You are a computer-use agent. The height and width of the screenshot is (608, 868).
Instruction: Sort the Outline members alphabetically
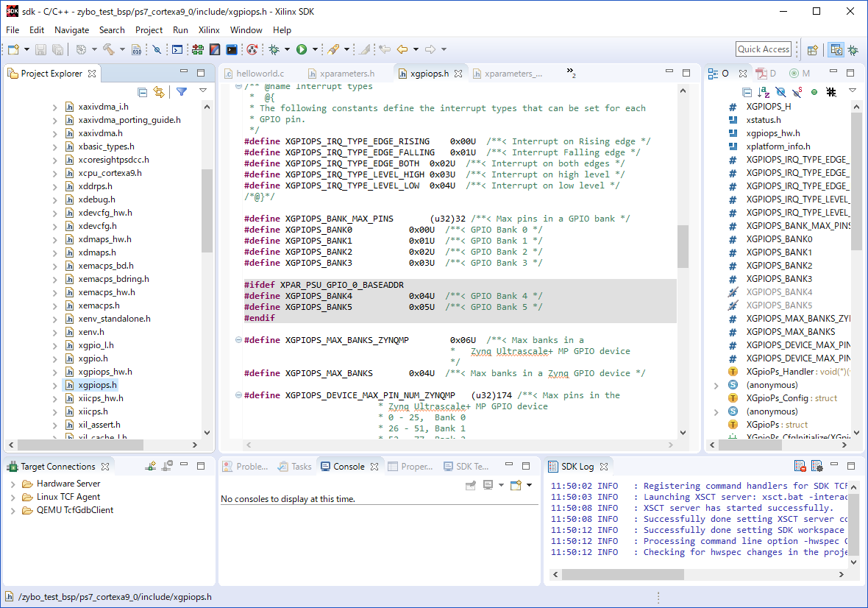click(764, 91)
